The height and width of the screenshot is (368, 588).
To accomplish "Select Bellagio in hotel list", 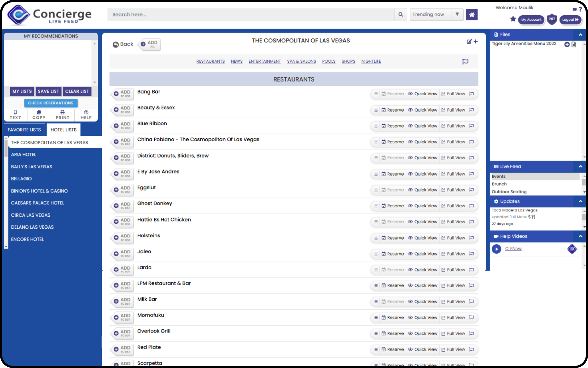I will pyautogui.click(x=21, y=179).
